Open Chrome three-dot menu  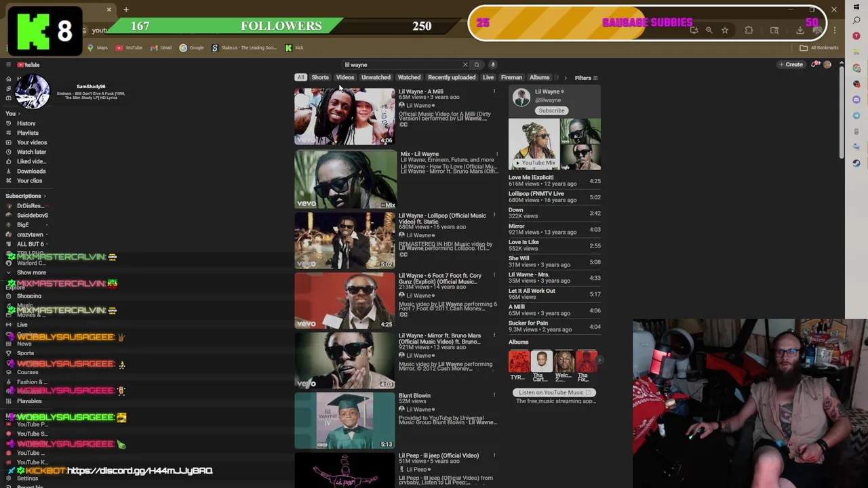point(835,30)
